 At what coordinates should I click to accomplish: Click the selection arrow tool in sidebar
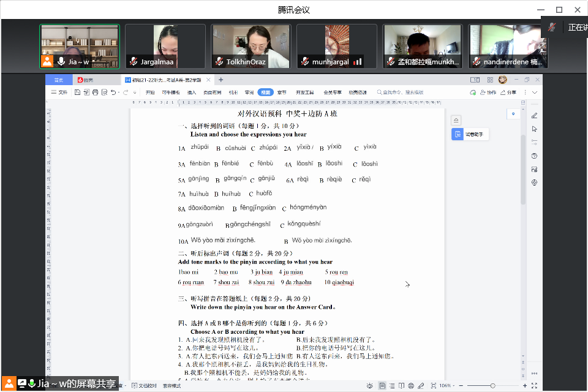pos(534,129)
